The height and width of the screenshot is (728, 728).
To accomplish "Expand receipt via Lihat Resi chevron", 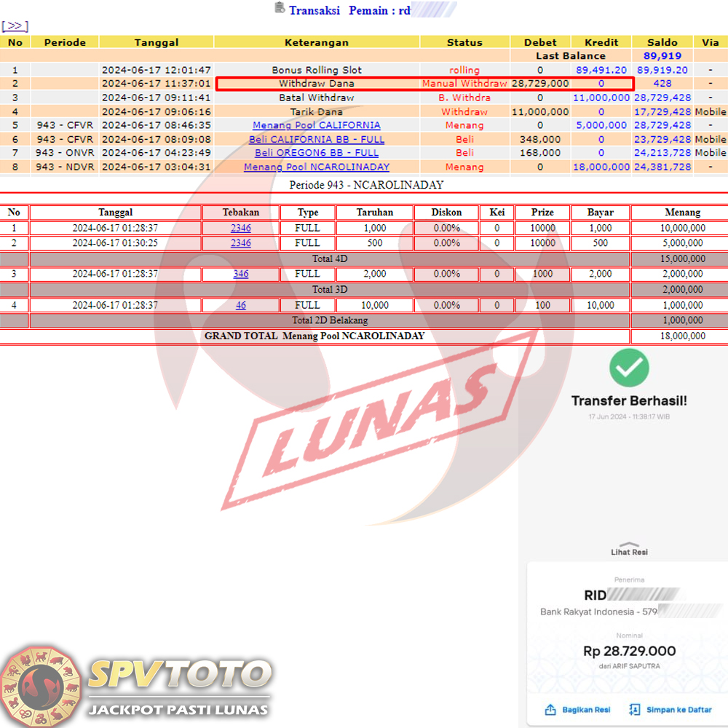I will [x=629, y=544].
